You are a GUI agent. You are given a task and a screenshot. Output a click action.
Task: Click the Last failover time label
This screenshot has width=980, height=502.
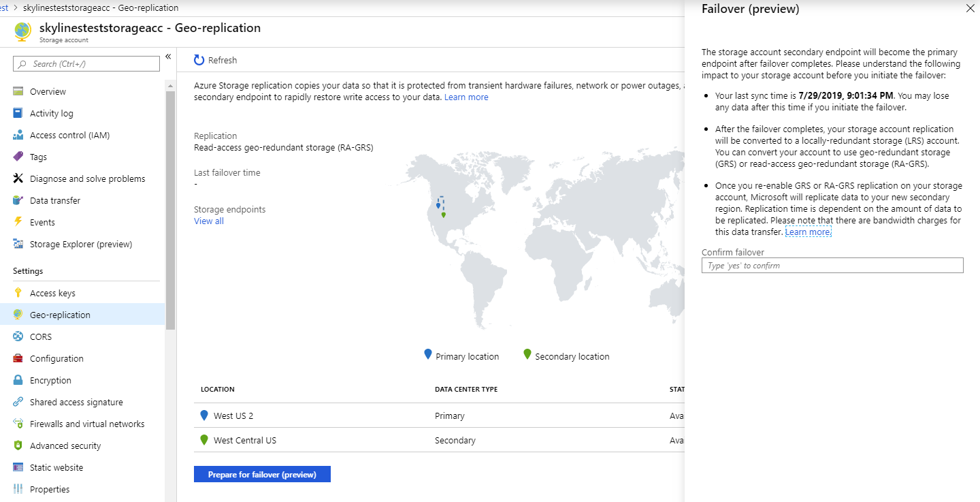[227, 172]
